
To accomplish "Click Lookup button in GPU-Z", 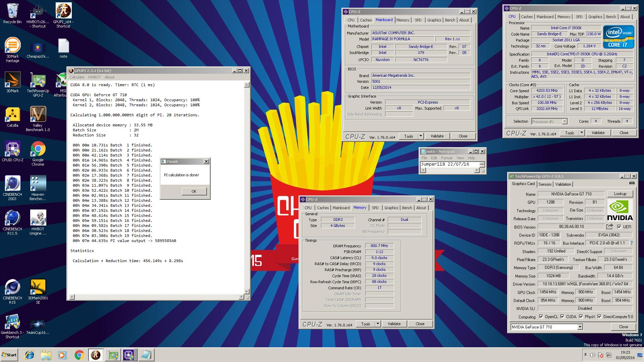I will [x=620, y=194].
